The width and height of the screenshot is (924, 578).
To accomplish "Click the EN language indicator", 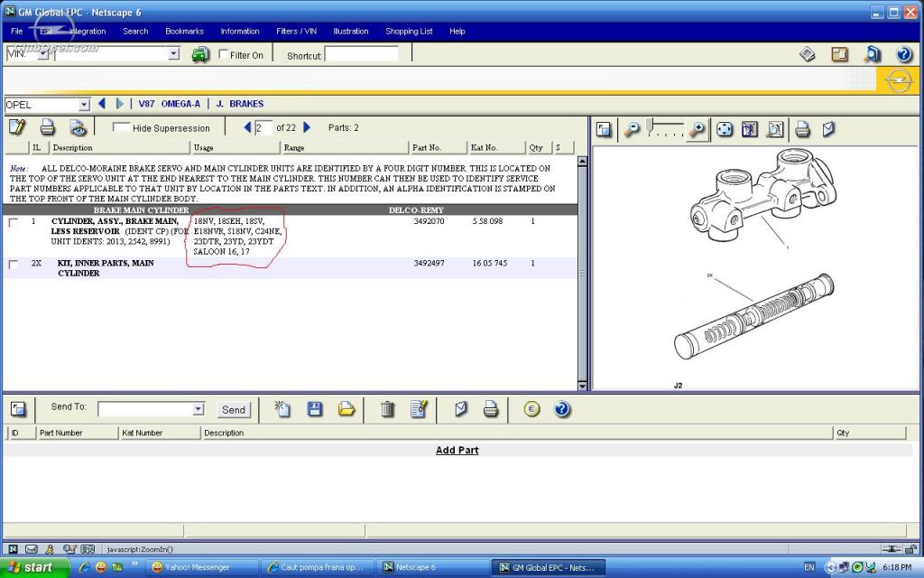I will [x=809, y=567].
